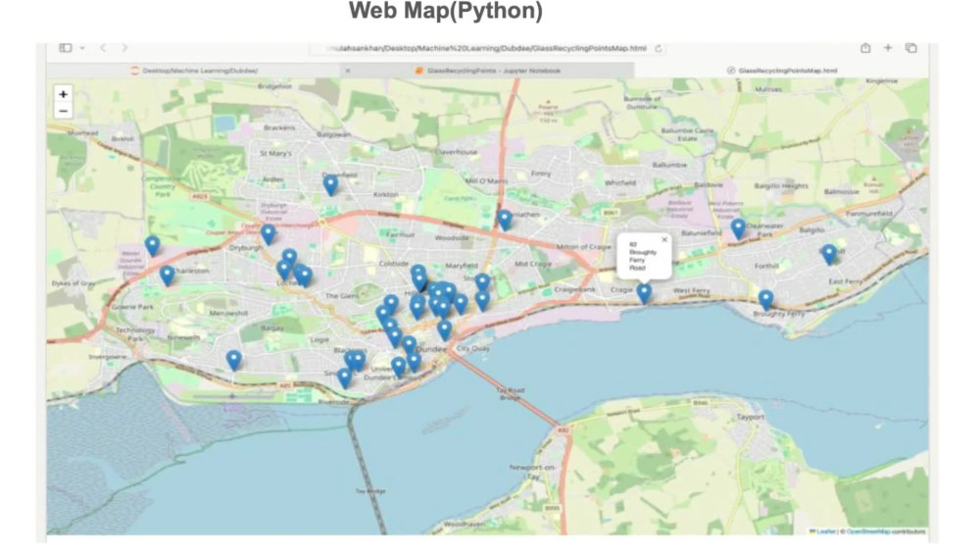The width and height of the screenshot is (980, 552).
Task: Click the Newport-on-Tay place label
Action: pyautogui.click(x=532, y=472)
